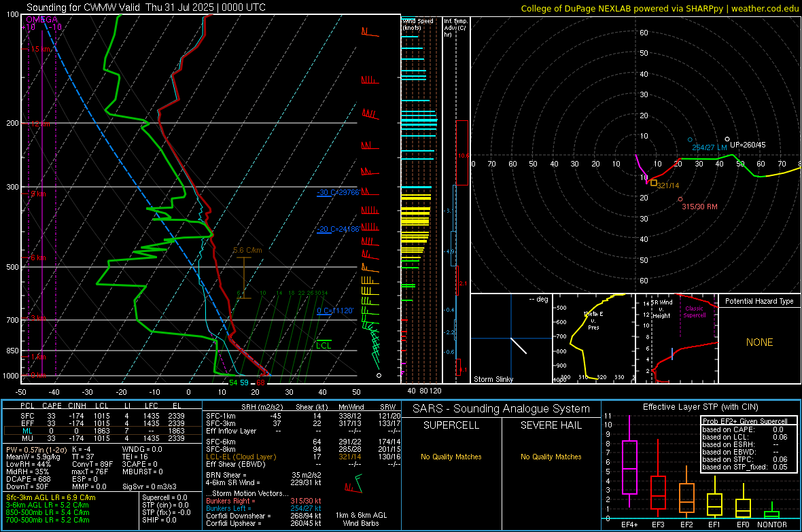Select the UP=260/45 marker on the hodograph
Image resolution: width=802 pixels, height=532 pixels.
(x=727, y=139)
